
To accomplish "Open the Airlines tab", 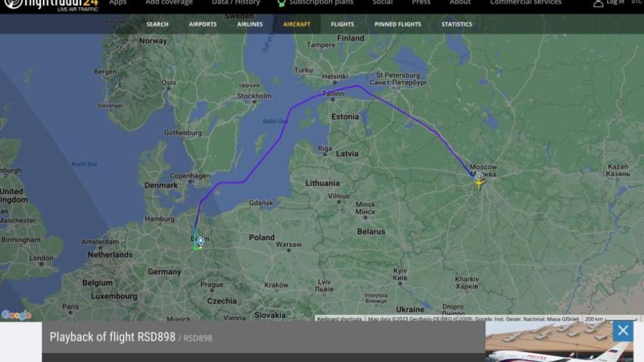I will [x=250, y=24].
